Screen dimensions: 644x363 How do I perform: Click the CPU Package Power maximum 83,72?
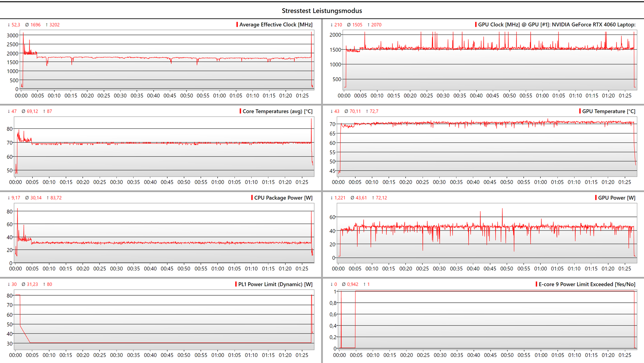[56, 198]
